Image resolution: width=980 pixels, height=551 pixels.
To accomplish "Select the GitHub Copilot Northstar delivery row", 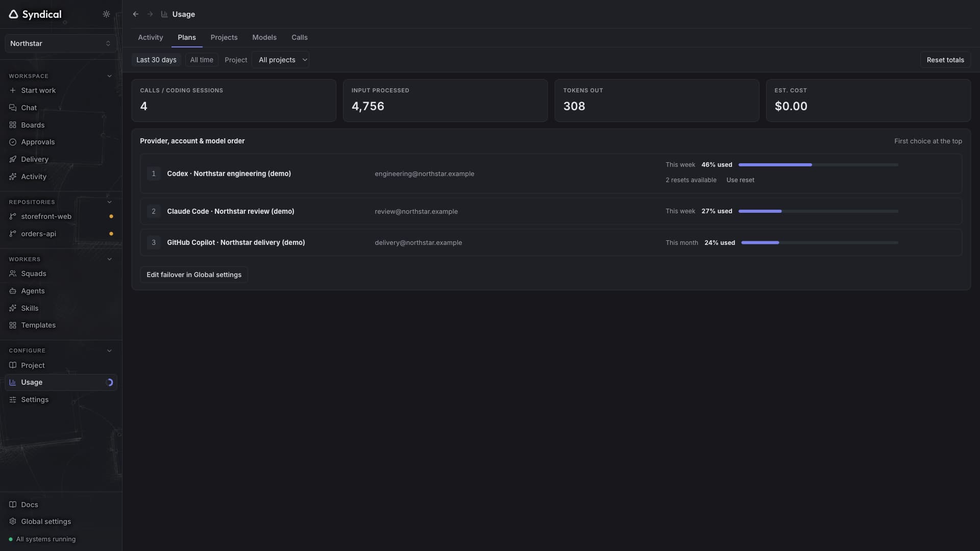I will [551, 242].
